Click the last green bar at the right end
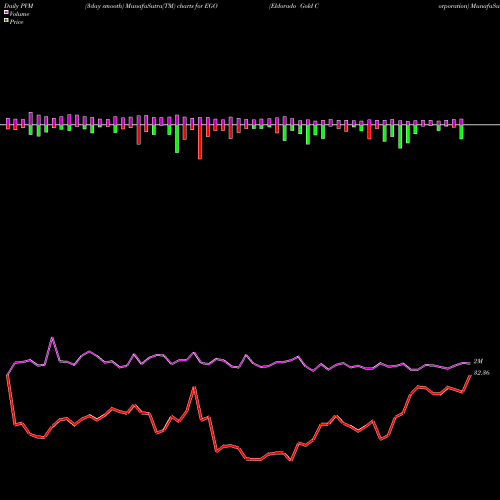 (x=462, y=132)
